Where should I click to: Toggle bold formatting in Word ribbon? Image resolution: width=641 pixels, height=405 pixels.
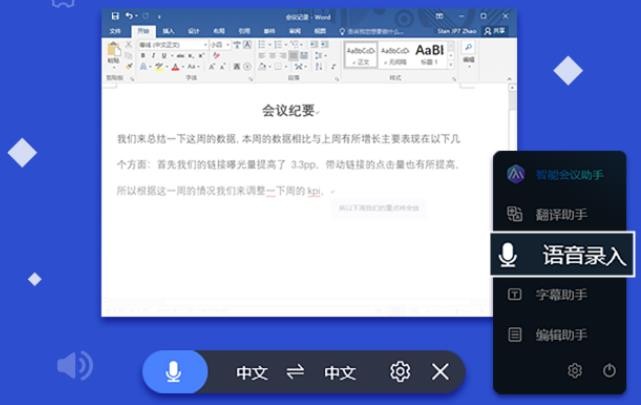click(143, 56)
